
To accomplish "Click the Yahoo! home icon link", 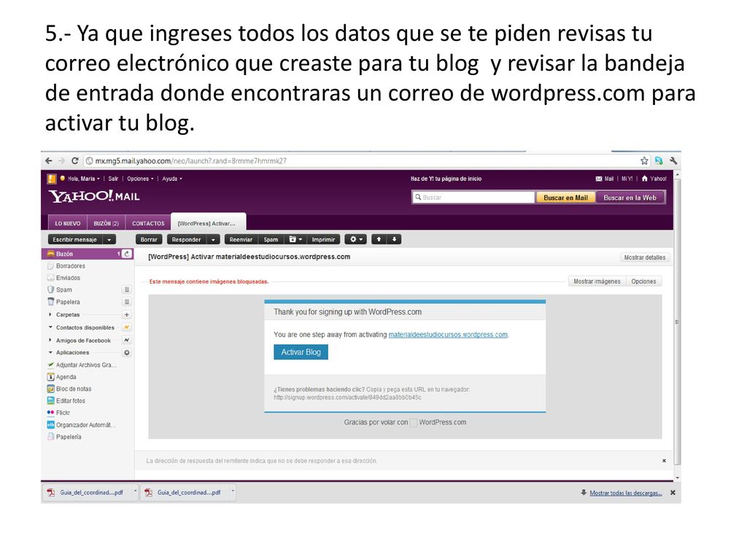I will pyautogui.click(x=654, y=179).
